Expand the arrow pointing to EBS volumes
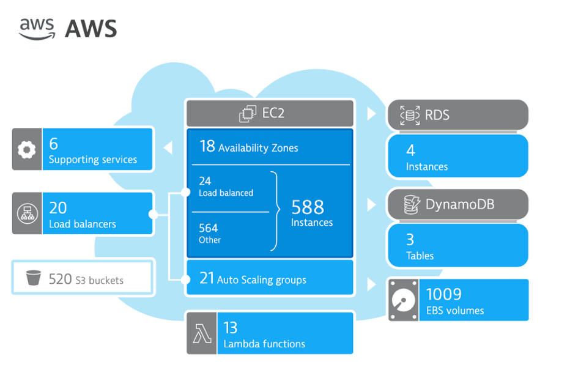Viewport: 578px width, 392px height. click(371, 285)
